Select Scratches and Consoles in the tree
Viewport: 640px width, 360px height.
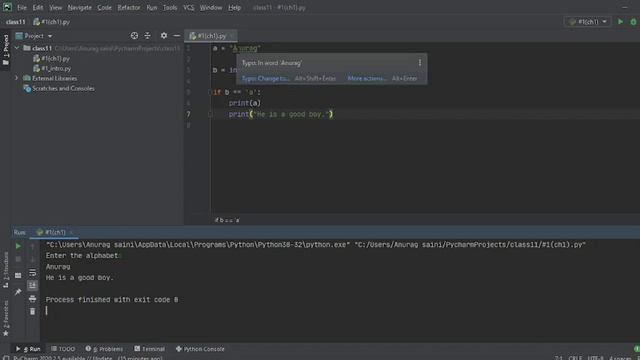[59, 88]
